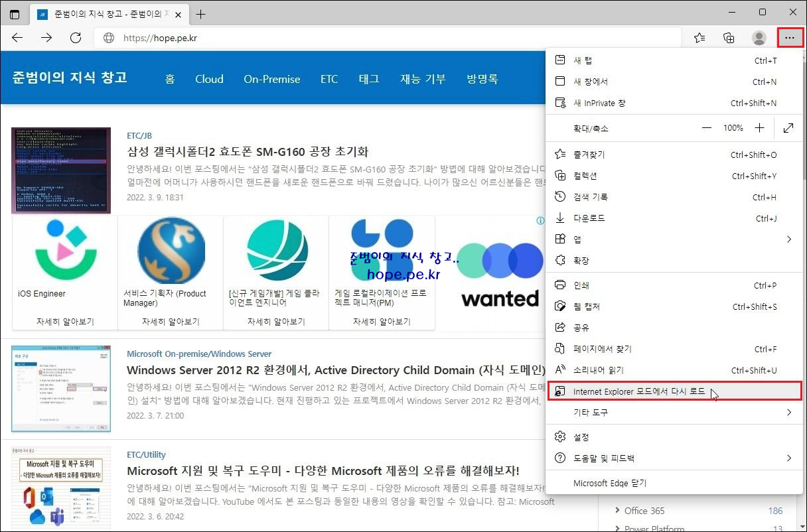
Task: Open the 재능 기부 navigation link
Action: click(423, 79)
